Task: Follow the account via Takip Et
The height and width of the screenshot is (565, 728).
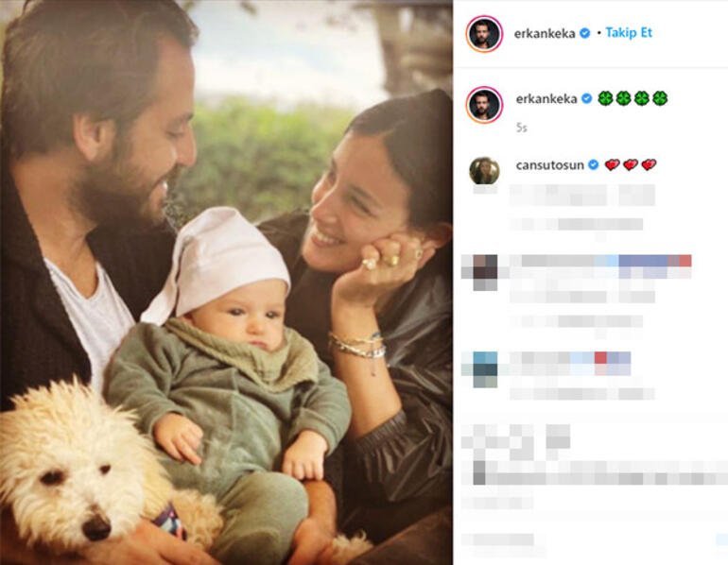Action: [629, 32]
